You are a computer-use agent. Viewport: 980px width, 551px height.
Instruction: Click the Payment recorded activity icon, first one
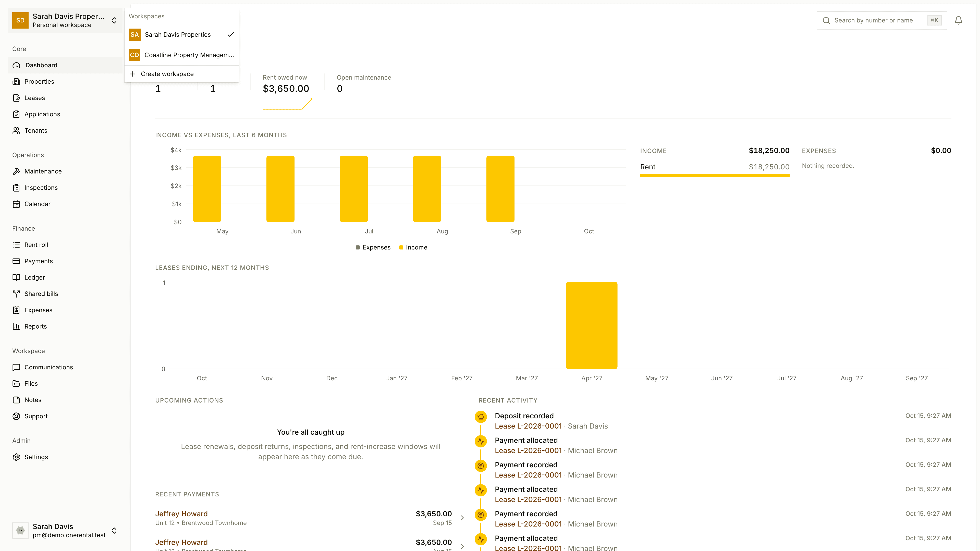click(x=481, y=466)
